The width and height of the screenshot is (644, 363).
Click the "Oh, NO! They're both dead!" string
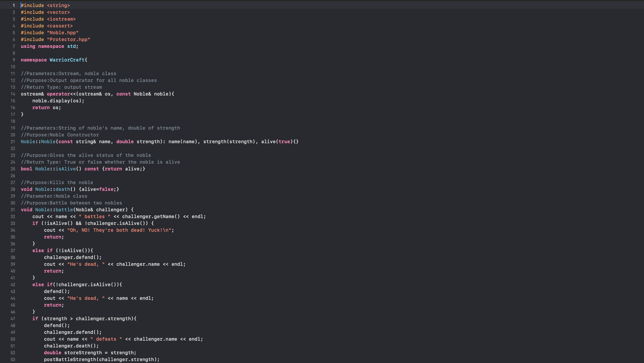[120, 230]
